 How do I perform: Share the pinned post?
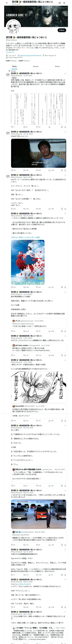pos(65,127)
